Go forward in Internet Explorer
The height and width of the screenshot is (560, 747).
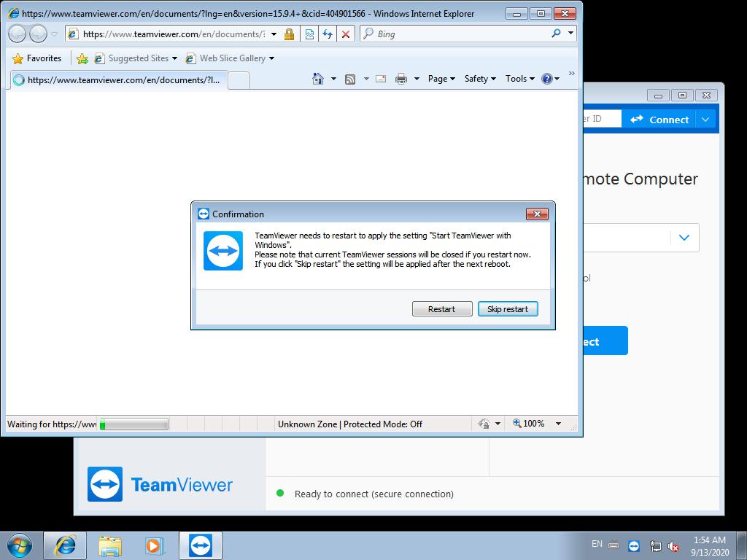pyautogui.click(x=38, y=34)
